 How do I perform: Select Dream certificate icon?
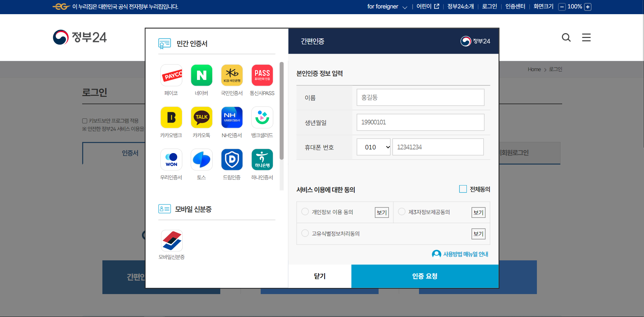[x=232, y=160]
